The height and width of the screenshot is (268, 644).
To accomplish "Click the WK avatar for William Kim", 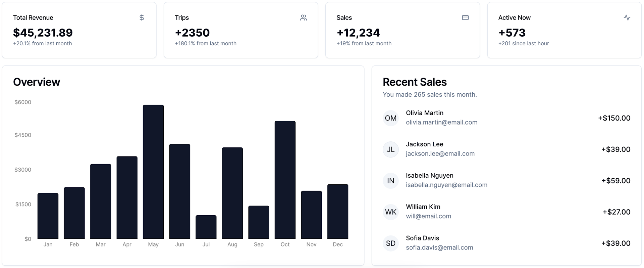I will click(x=391, y=212).
